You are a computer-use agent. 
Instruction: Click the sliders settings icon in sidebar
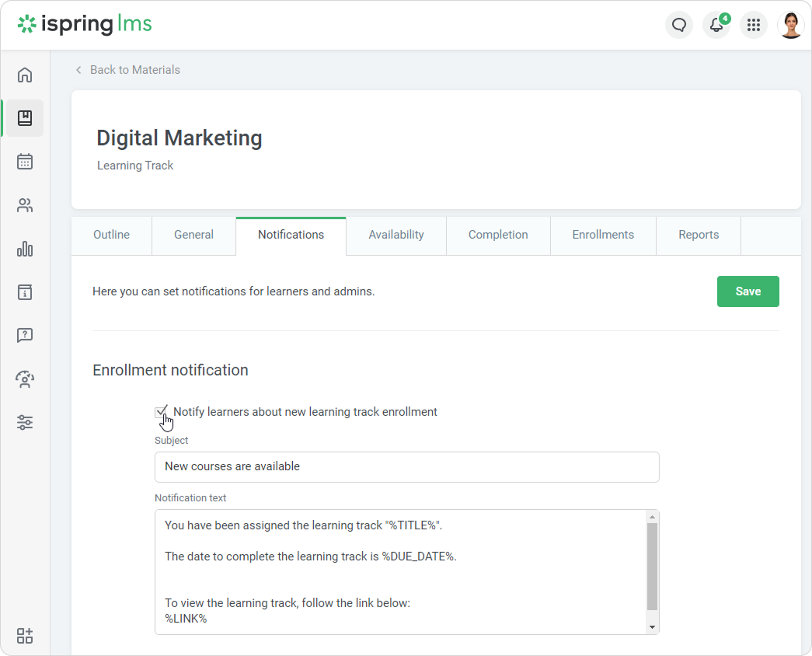25,423
